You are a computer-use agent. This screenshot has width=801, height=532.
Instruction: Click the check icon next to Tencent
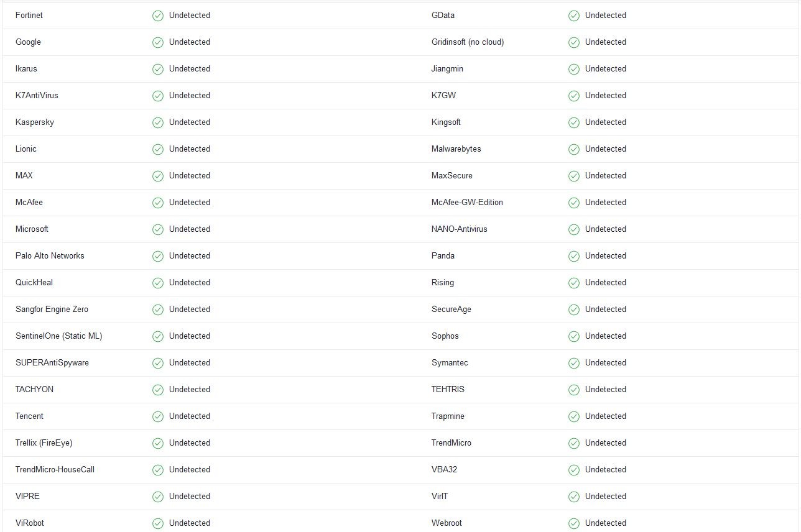(158, 416)
